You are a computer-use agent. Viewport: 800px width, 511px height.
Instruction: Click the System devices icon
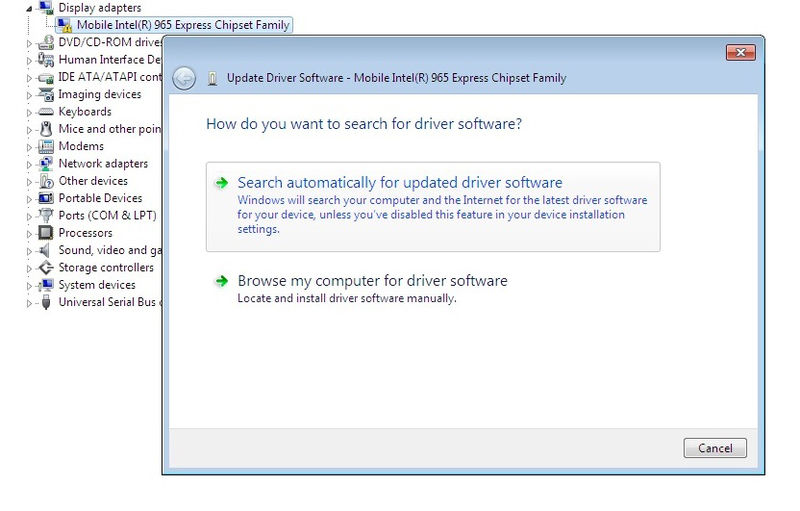[x=45, y=285]
